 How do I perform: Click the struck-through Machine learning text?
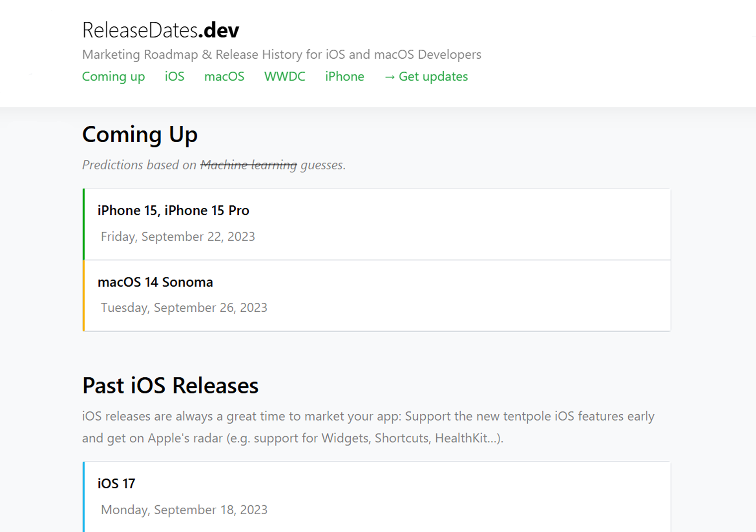pyautogui.click(x=249, y=165)
